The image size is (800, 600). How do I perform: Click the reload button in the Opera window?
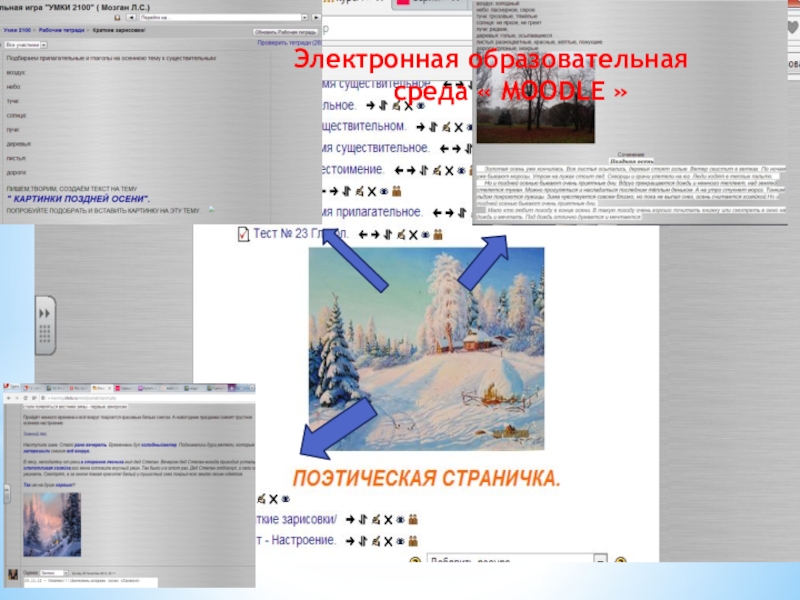pyautogui.click(x=26, y=398)
